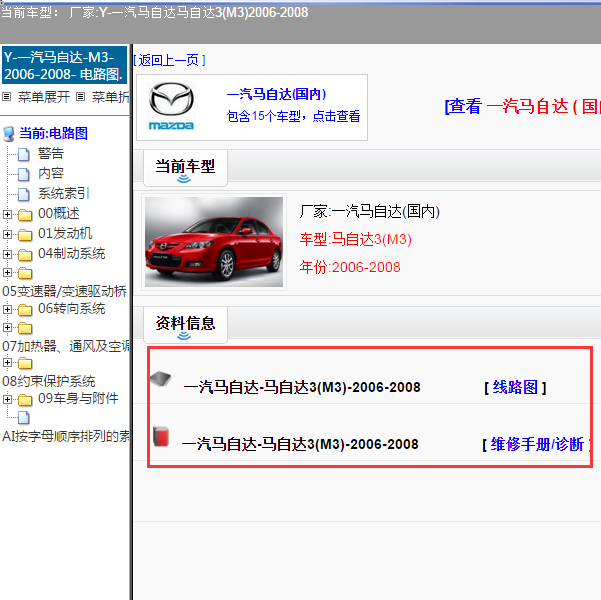The image size is (601, 600).
Task: Open the 线路图 link
Action: click(x=515, y=387)
